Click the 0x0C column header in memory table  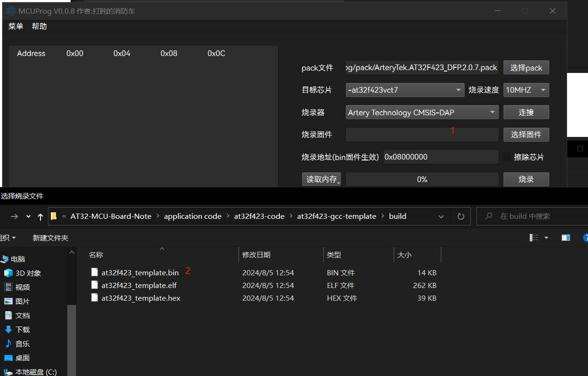(x=216, y=54)
